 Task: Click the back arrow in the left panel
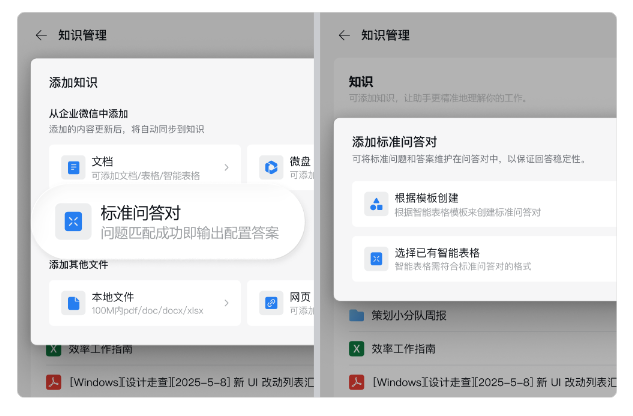point(41,35)
